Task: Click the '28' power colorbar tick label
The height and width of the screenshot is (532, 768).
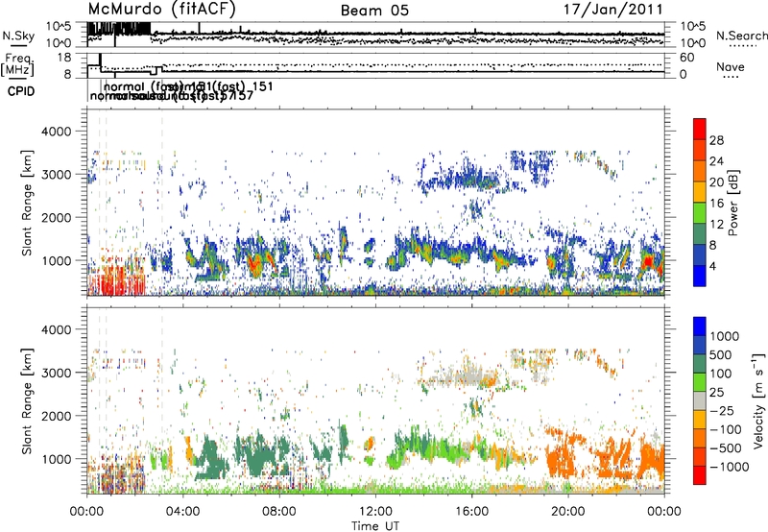Action: 716,140
